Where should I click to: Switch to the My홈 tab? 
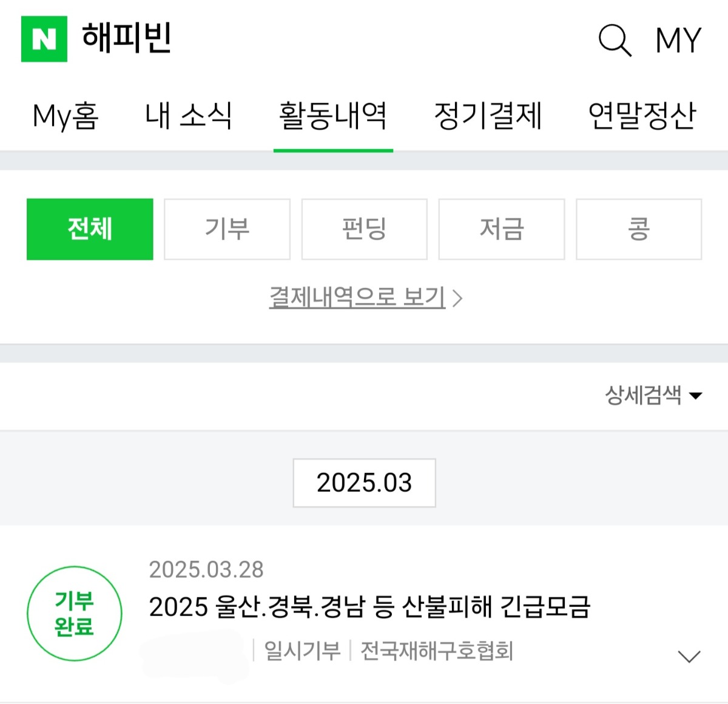click(x=66, y=116)
